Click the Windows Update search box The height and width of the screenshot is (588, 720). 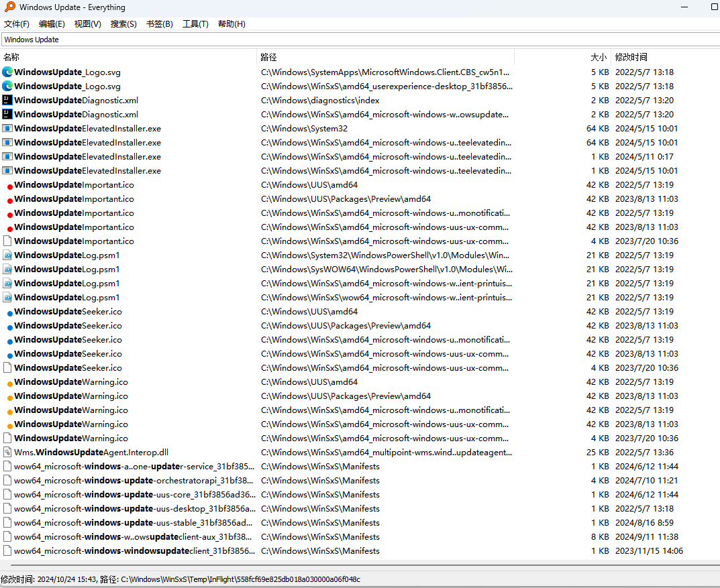[x=361, y=40]
